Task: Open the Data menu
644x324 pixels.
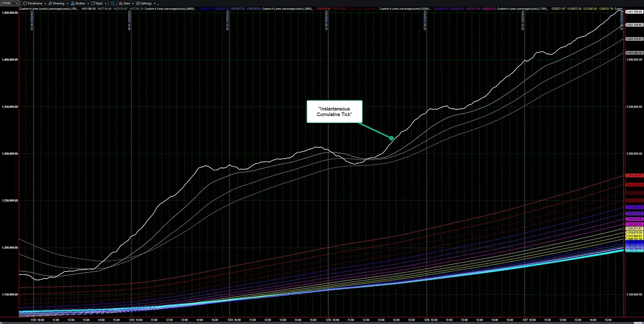Action: 126,3
